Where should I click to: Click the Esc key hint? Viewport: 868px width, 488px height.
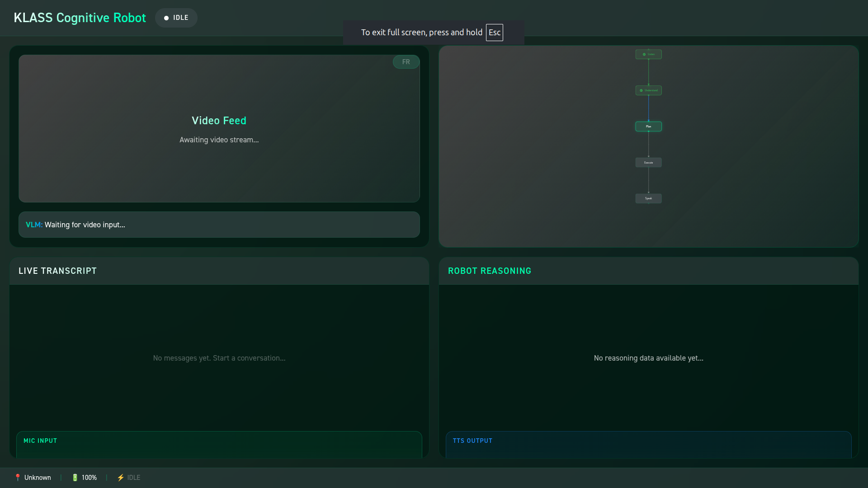point(494,33)
